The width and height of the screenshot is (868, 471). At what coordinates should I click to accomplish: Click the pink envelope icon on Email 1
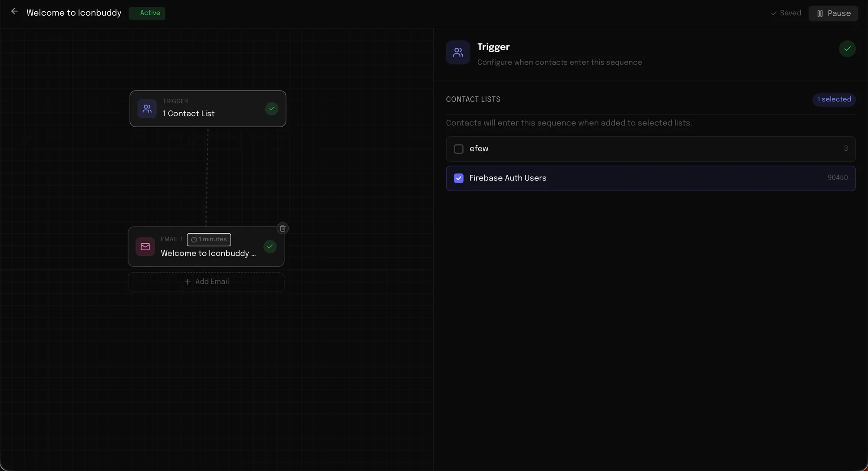(145, 247)
